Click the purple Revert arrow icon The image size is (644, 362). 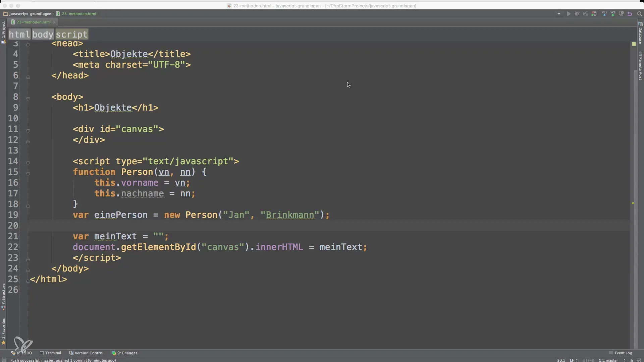(x=630, y=14)
